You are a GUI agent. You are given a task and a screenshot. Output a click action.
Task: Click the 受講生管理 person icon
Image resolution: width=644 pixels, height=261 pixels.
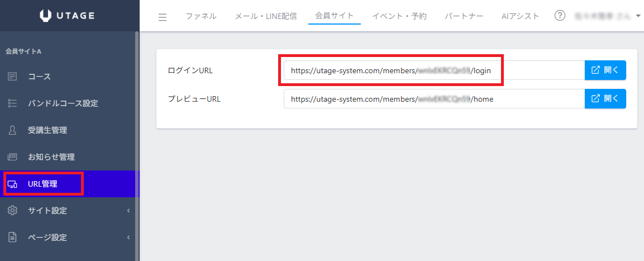(x=12, y=130)
